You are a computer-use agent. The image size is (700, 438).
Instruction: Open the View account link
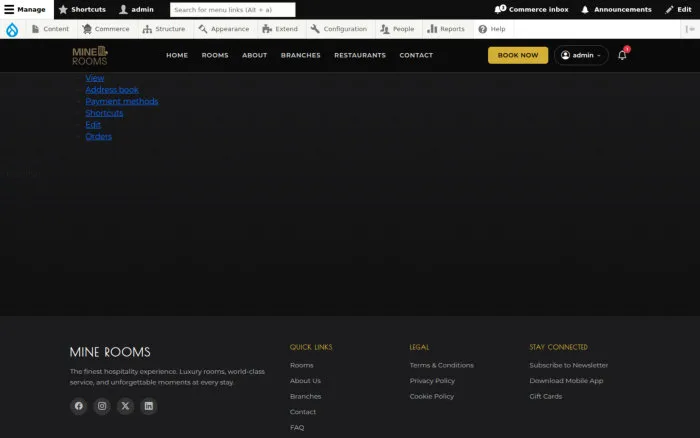click(95, 78)
